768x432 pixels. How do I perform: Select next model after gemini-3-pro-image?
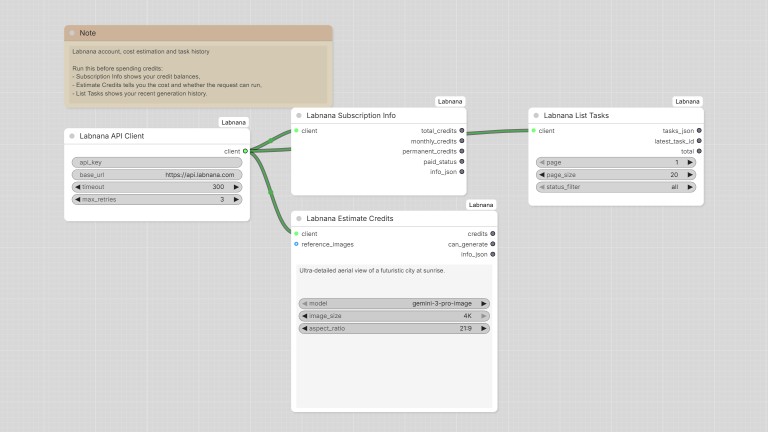coord(484,304)
